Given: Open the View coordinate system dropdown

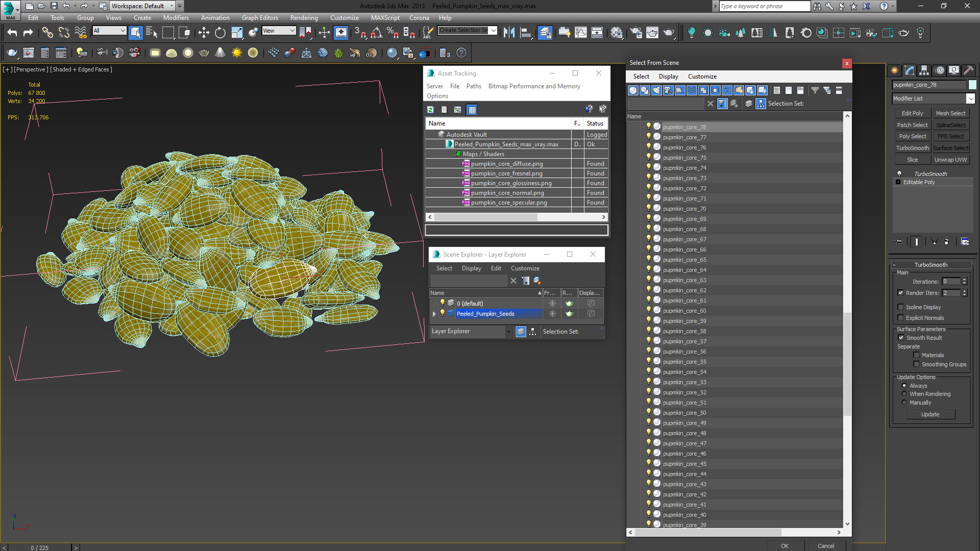Looking at the screenshot, I should [279, 31].
